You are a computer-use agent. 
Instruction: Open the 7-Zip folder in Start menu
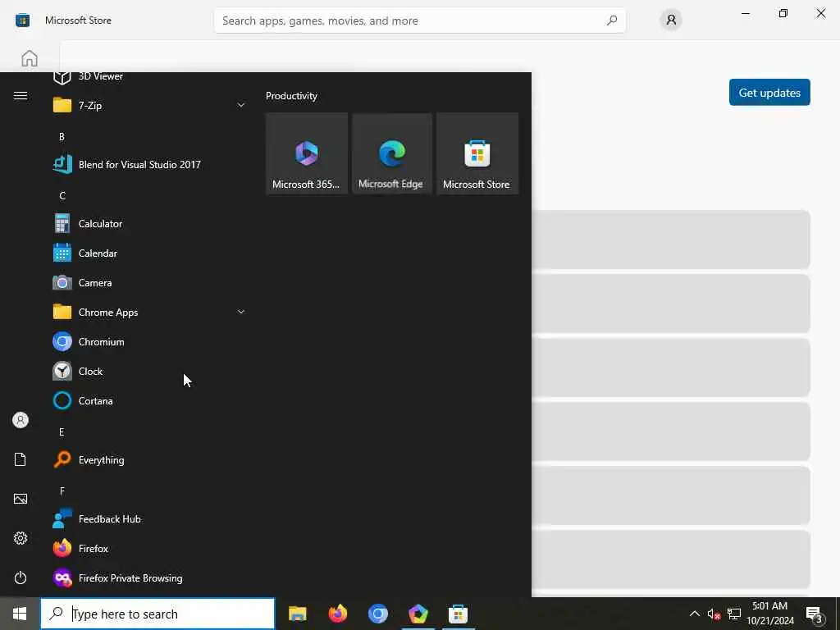[x=149, y=106]
